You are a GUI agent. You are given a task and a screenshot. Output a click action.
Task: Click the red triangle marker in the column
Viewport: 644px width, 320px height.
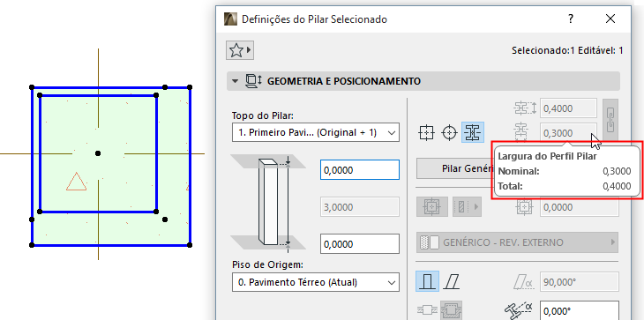point(77,182)
